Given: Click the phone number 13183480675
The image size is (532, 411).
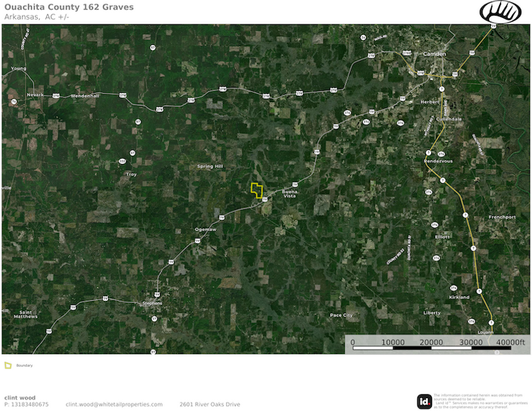Looking at the screenshot, I should click(x=30, y=404).
